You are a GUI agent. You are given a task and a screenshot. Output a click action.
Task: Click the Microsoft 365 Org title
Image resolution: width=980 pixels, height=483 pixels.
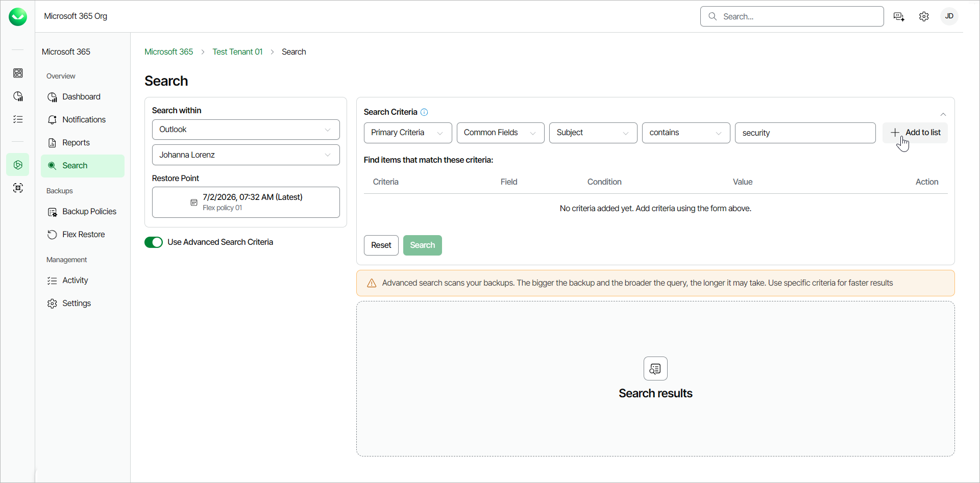[x=76, y=16]
